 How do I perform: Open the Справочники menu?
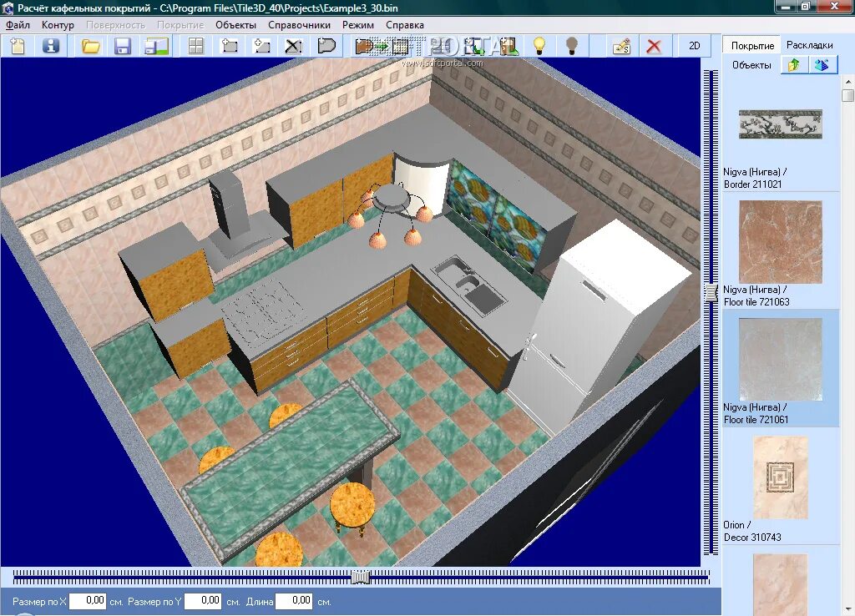299,25
